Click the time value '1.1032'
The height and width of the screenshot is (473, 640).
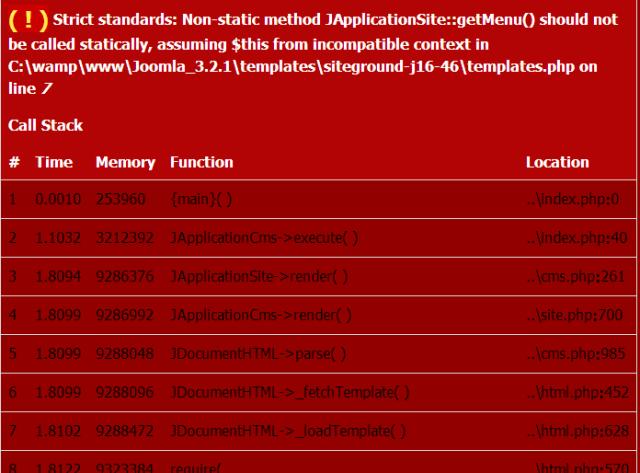click(x=58, y=238)
